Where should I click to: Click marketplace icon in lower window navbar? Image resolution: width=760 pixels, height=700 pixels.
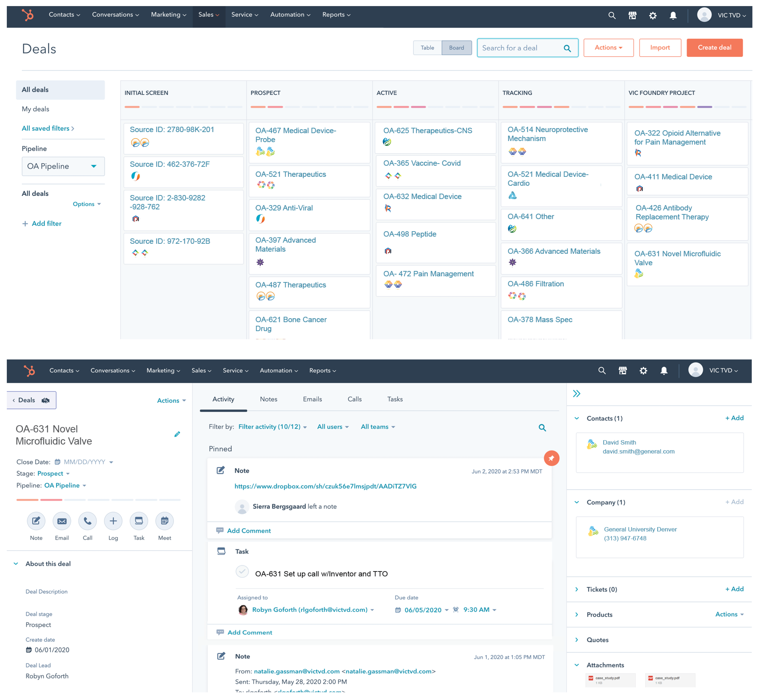click(623, 370)
